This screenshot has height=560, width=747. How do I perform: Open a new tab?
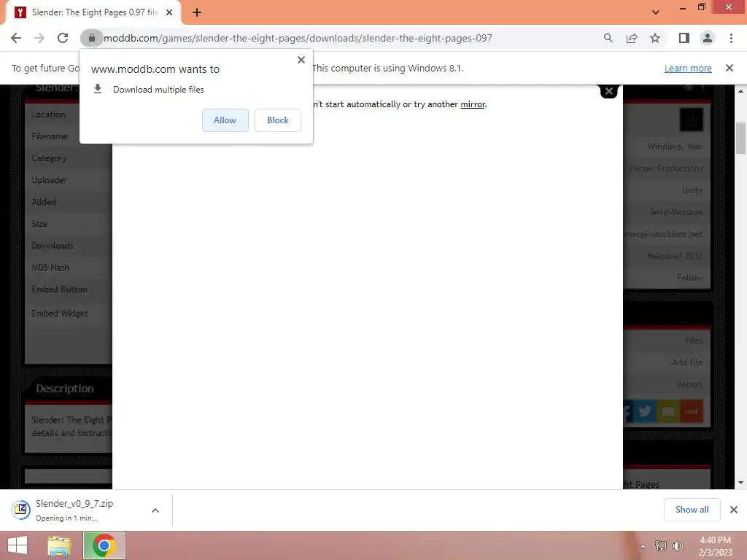197,12
